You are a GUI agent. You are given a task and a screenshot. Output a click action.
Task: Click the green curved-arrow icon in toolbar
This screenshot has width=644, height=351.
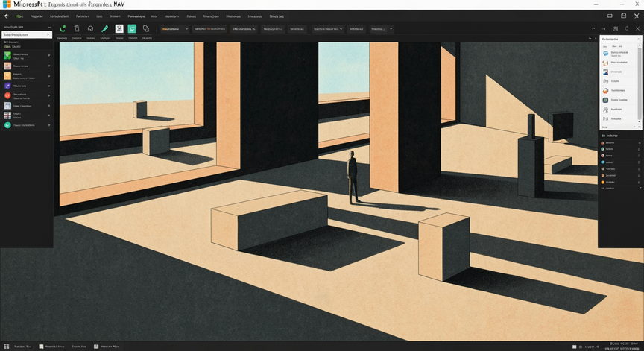coord(63,29)
